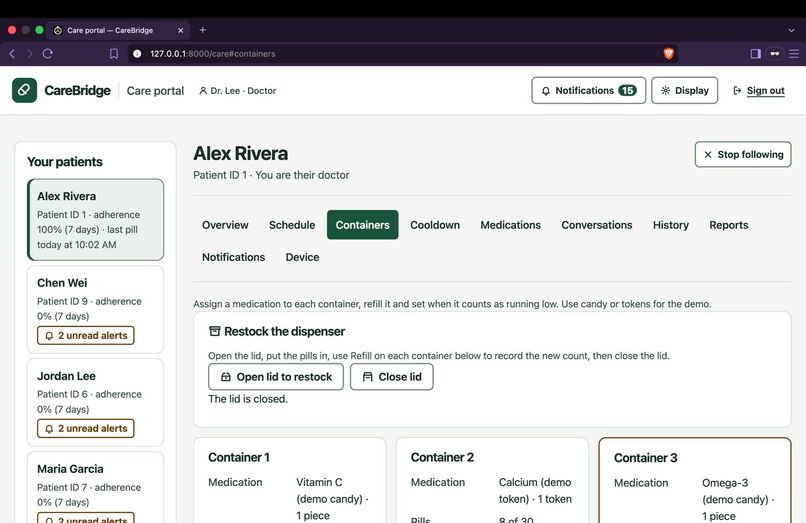Image resolution: width=806 pixels, height=523 pixels.
Task: Toggle the browser sidebar panel icon
Action: point(755,53)
